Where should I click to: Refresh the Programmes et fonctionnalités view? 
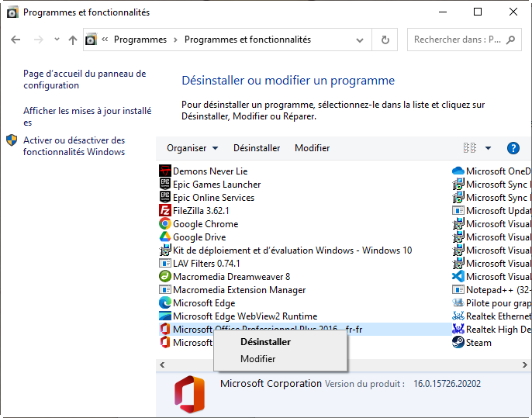[x=385, y=40]
